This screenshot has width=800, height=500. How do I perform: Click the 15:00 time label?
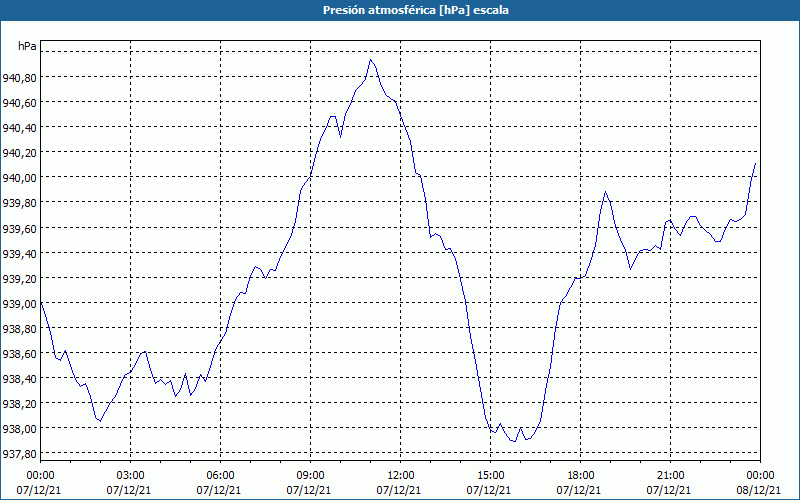pos(490,476)
